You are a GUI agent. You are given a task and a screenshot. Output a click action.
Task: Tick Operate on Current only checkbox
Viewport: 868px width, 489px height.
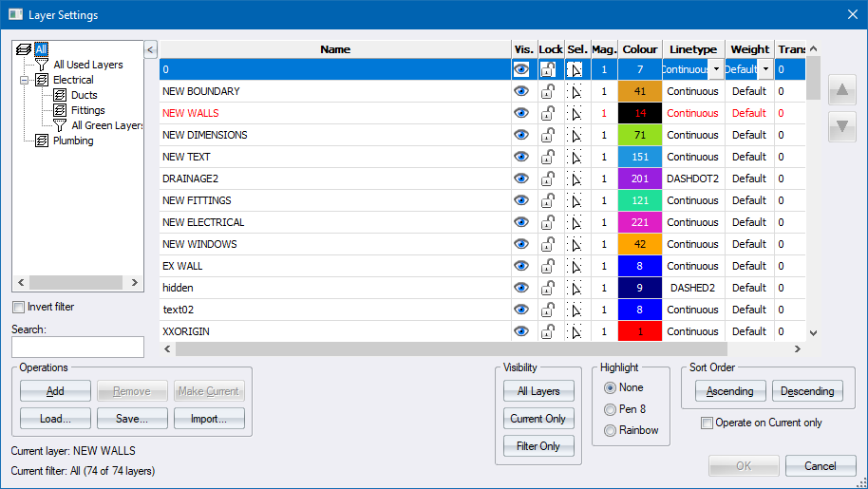point(707,423)
